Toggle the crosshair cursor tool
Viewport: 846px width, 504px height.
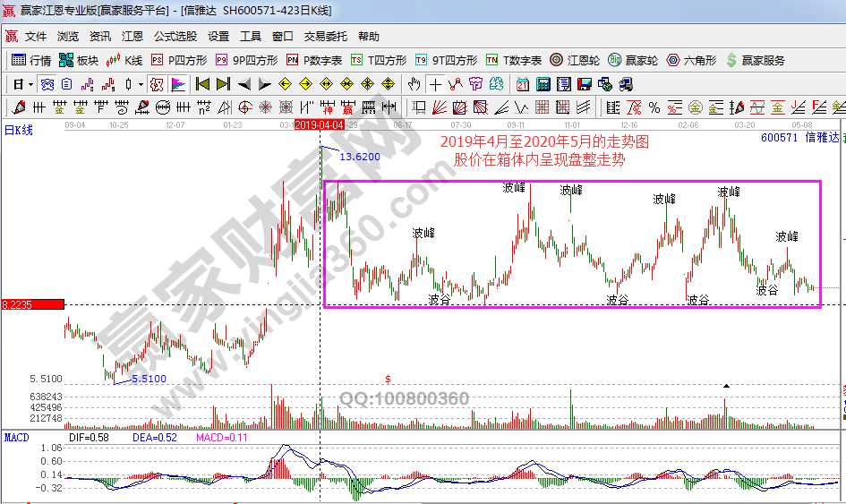pyautogui.click(x=435, y=85)
